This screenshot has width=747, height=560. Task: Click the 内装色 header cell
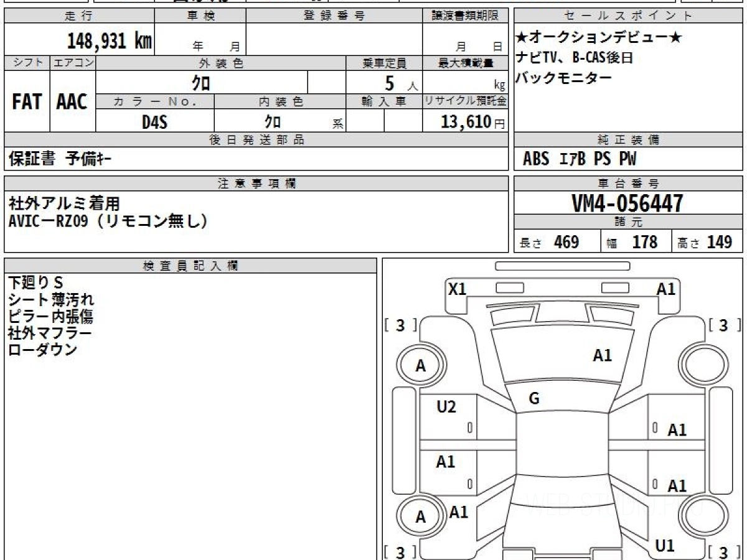[x=280, y=101]
